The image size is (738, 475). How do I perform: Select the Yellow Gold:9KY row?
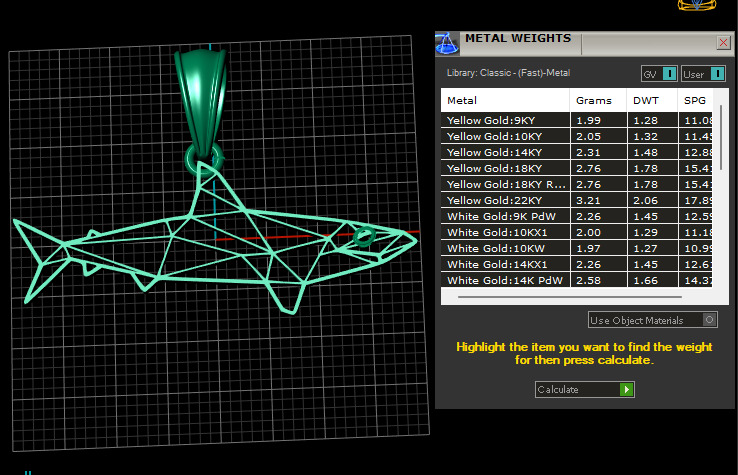coord(577,120)
